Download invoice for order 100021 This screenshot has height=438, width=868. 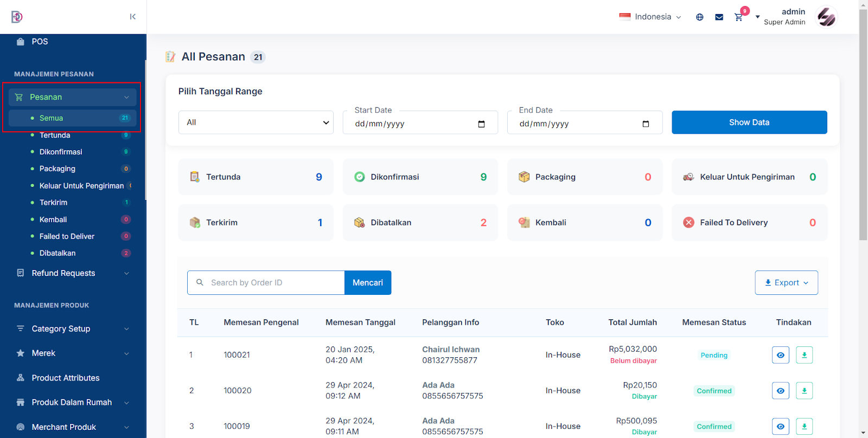pyautogui.click(x=805, y=355)
